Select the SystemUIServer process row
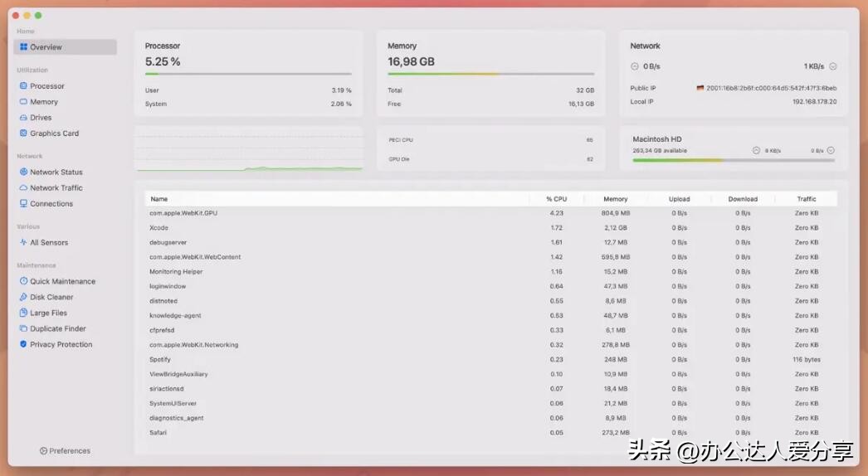 [x=491, y=404]
